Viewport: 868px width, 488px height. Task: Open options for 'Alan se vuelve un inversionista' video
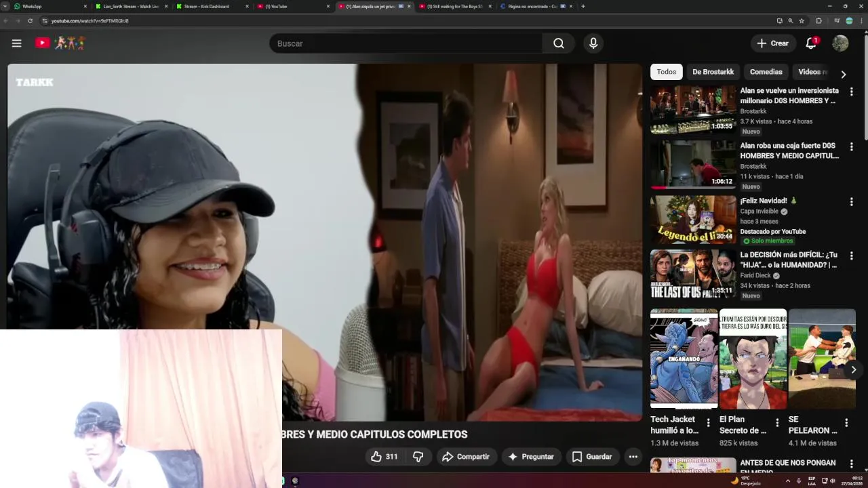coord(851,91)
